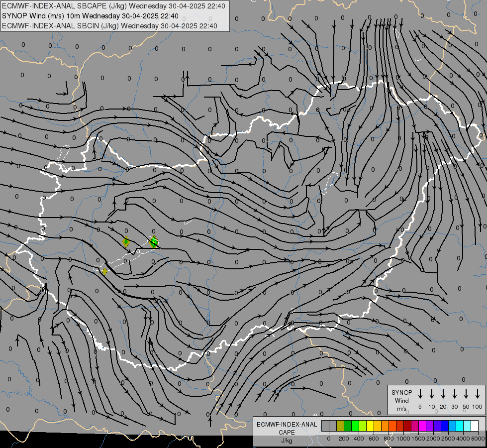Screen dimensions: 487x448
Task: Click the wind arrow above the 50 label
Action: pyautogui.click(x=466, y=394)
